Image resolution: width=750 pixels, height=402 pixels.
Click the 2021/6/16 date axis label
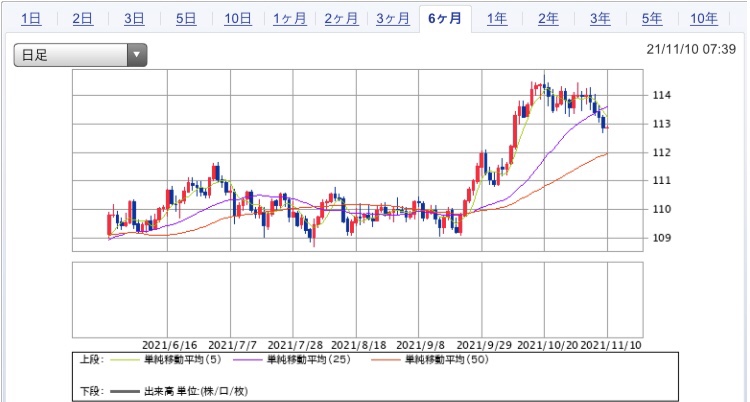169,345
